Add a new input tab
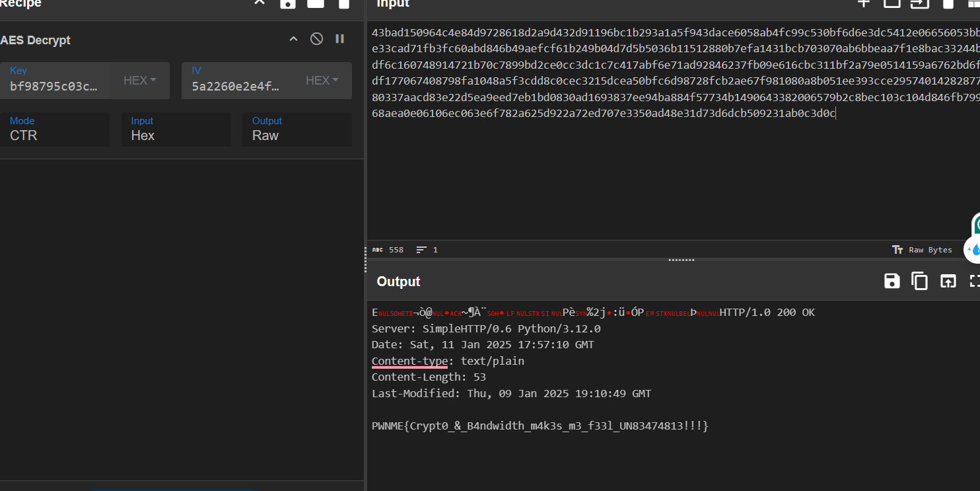Viewport: 980px width, 491px height. click(864, 3)
